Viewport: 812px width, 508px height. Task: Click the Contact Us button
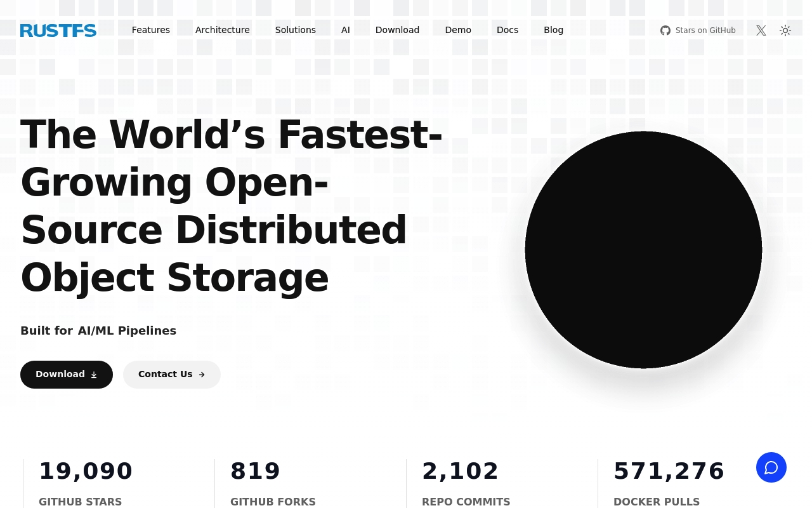tap(172, 375)
